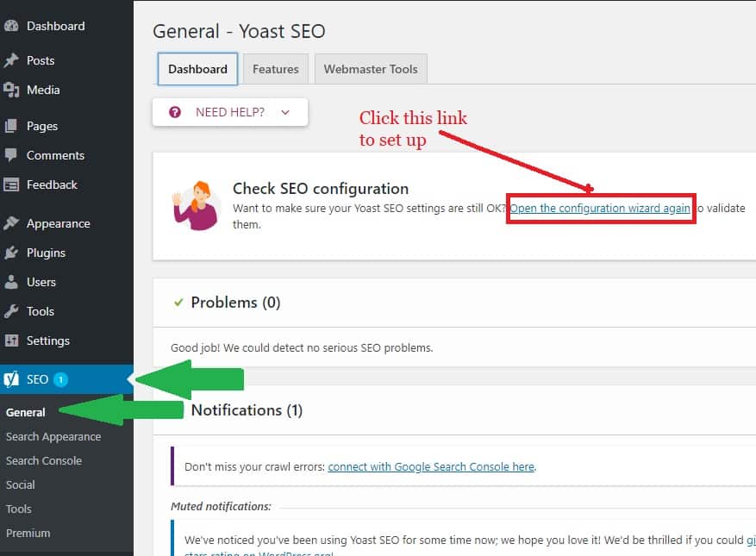Viewport: 756px width, 556px height.
Task: Click connect with Google Search Console link
Action: click(431, 467)
